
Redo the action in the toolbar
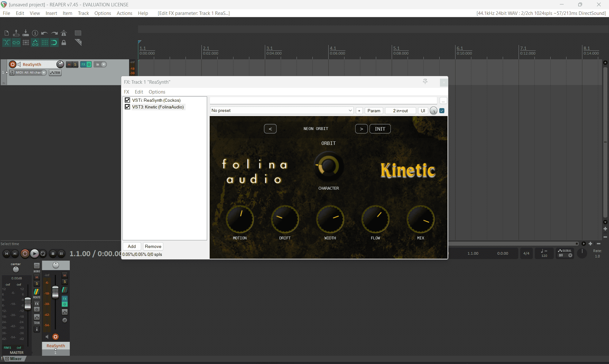(54, 33)
